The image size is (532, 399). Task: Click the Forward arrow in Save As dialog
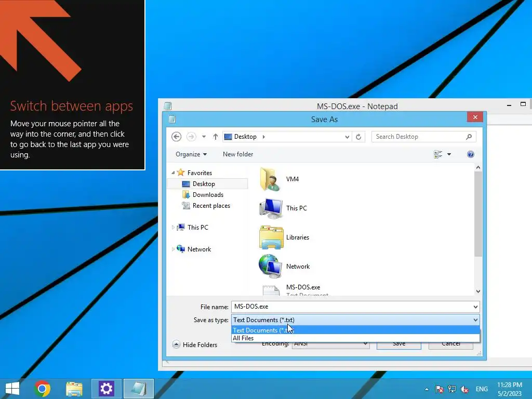pyautogui.click(x=191, y=137)
